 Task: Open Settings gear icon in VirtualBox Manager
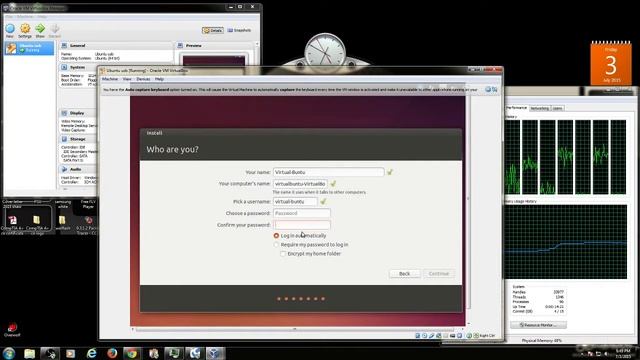click(25, 29)
